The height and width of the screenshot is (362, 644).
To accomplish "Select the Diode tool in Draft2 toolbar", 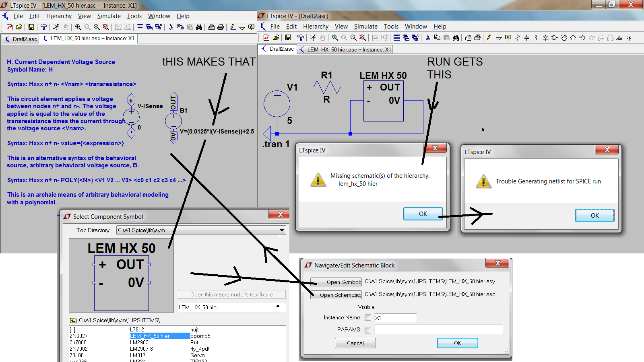I will coord(545,37).
